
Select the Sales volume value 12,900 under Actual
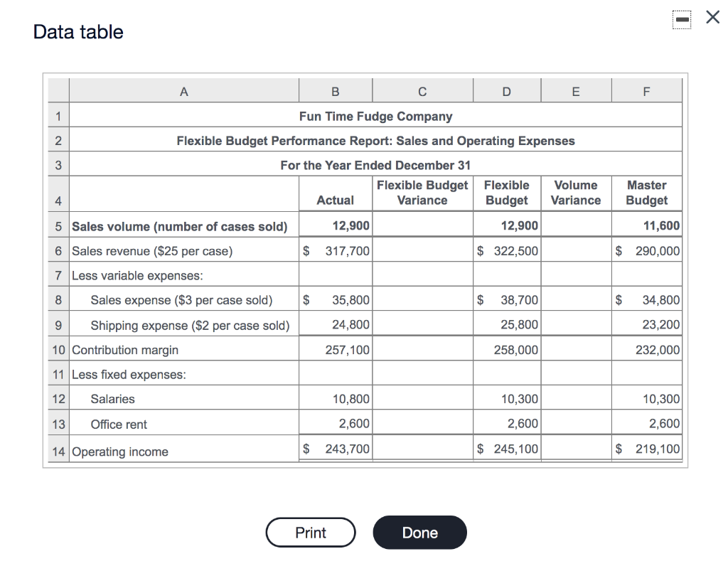348,225
